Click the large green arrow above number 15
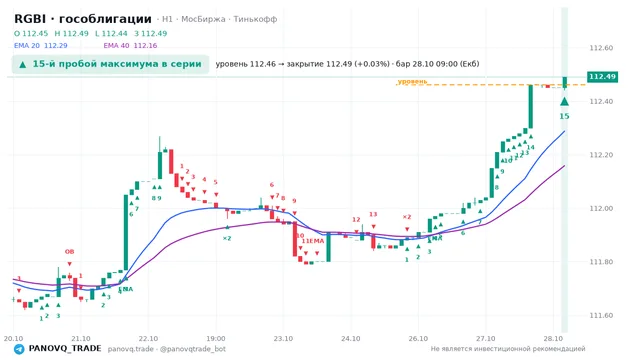 (x=564, y=101)
